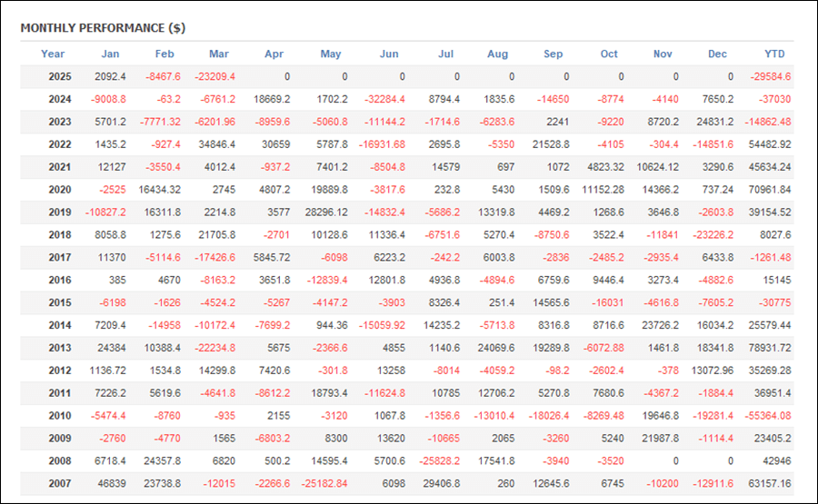Click the Sep column header
818x504 pixels.
pos(553,54)
